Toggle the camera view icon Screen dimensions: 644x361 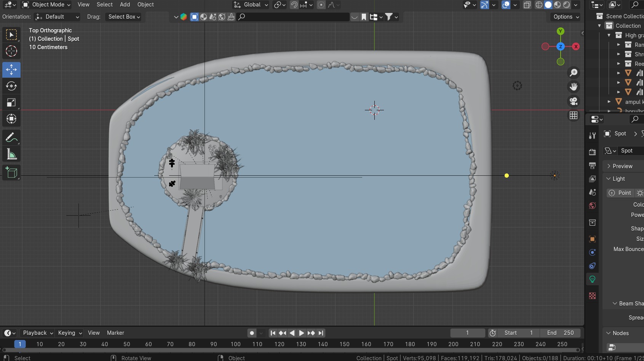(574, 101)
